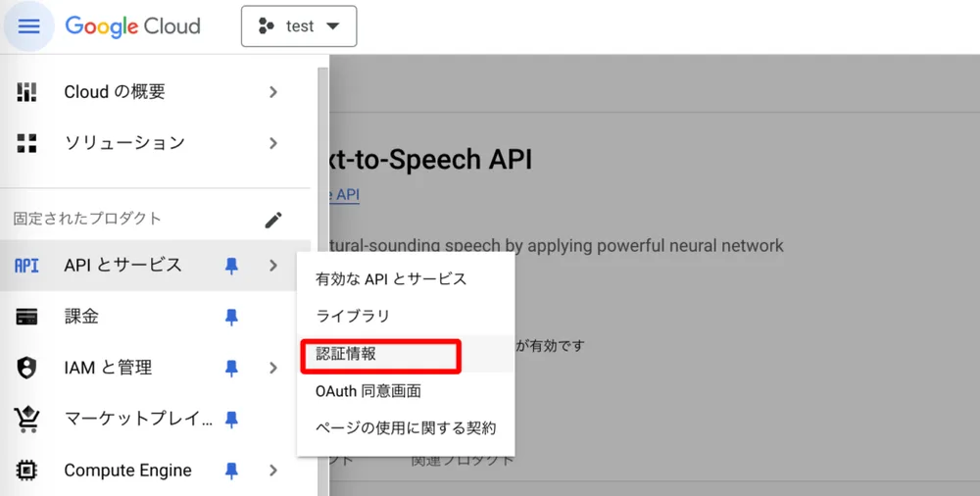Click the 固定されたプロダクト section label
This screenshot has width=980, height=496.
pos(87,219)
